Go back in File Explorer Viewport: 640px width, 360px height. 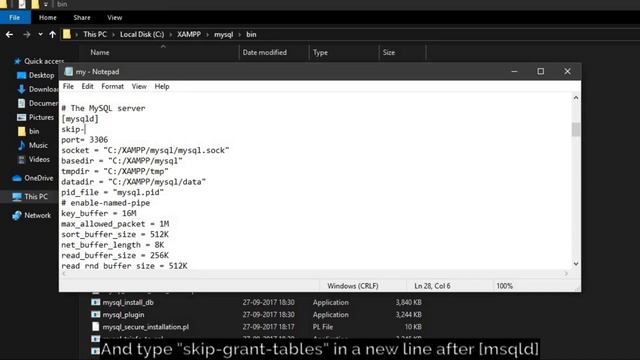point(9,35)
